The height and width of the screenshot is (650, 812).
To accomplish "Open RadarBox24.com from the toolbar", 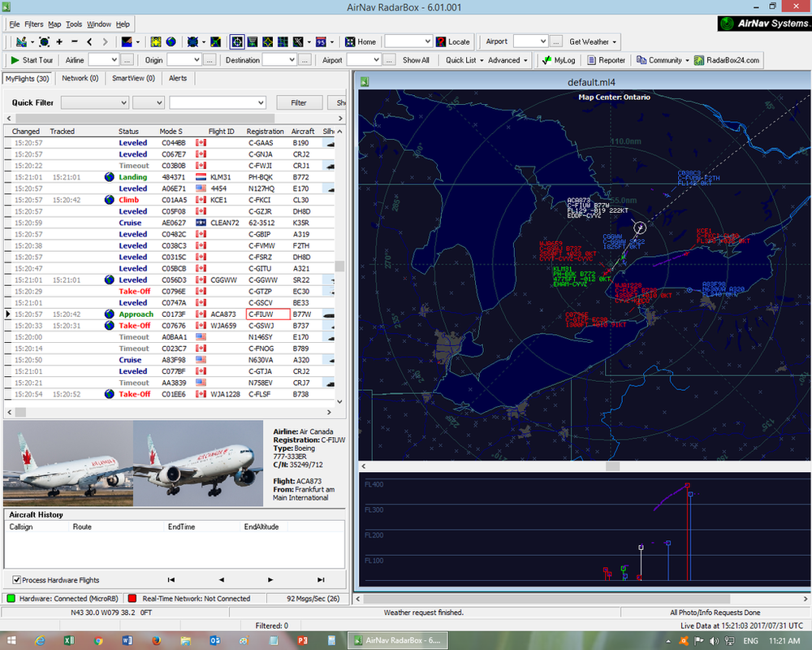I will [x=727, y=60].
